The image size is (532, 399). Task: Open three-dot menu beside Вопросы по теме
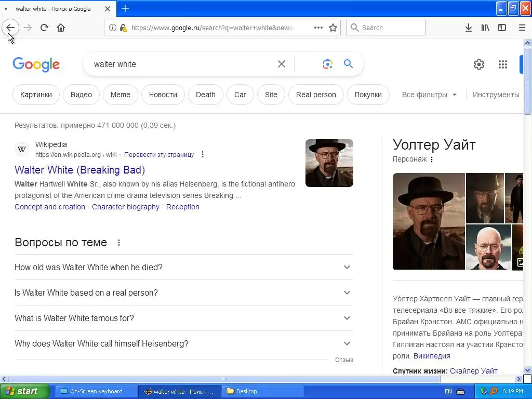pyautogui.click(x=119, y=243)
